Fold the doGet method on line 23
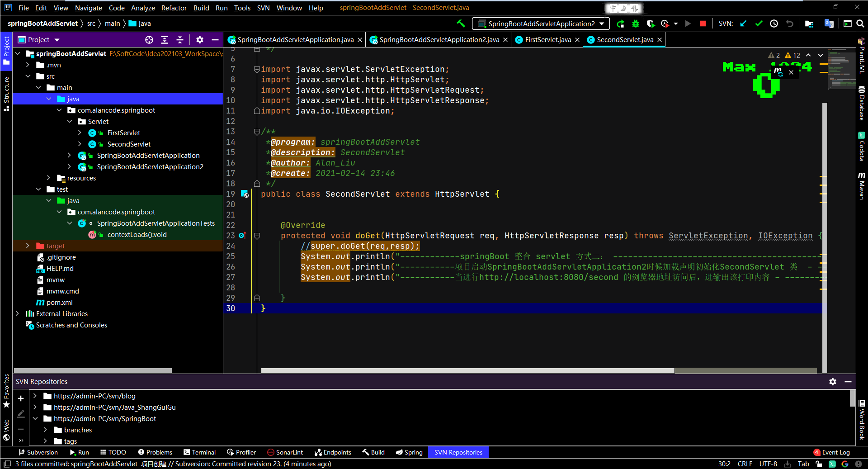This screenshot has height=469, width=868. coord(257,236)
